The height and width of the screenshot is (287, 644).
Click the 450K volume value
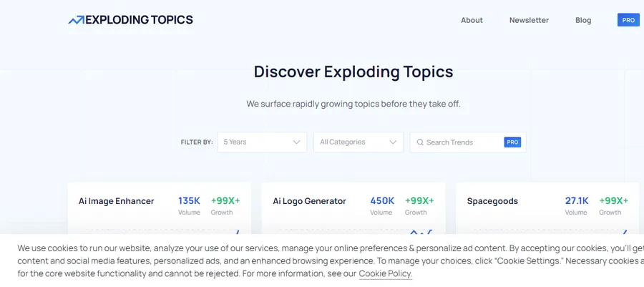point(382,201)
